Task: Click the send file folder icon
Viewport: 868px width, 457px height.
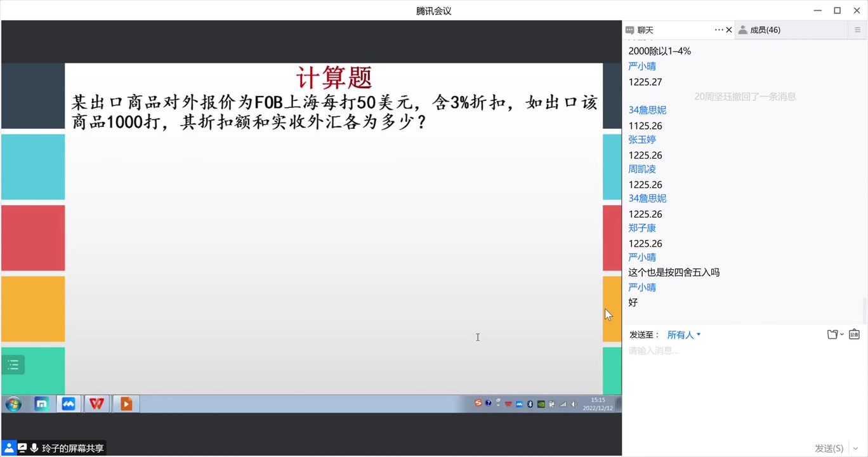Action: 832,334
